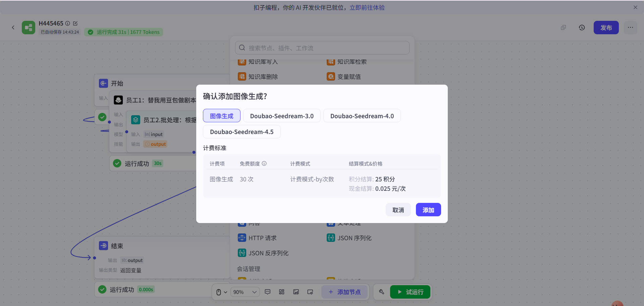Screen dimensions: 644x306
Task: Click the image export toolbar icon
Action: click(x=296, y=292)
